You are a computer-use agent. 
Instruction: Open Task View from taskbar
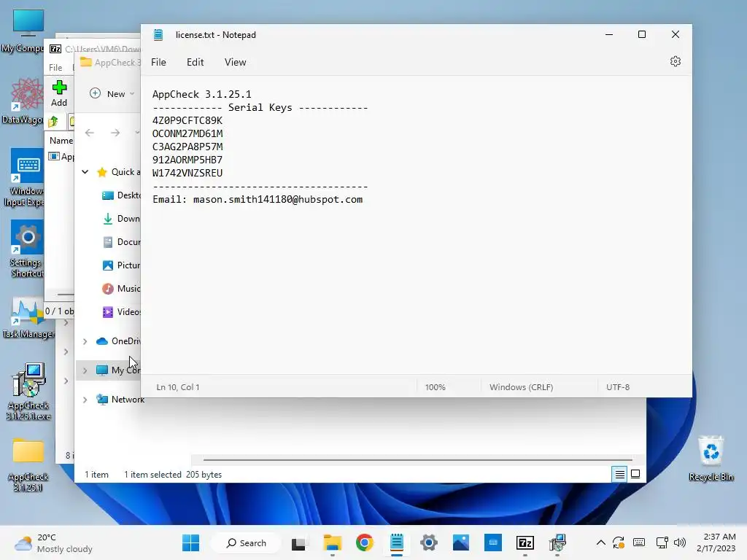click(x=298, y=542)
